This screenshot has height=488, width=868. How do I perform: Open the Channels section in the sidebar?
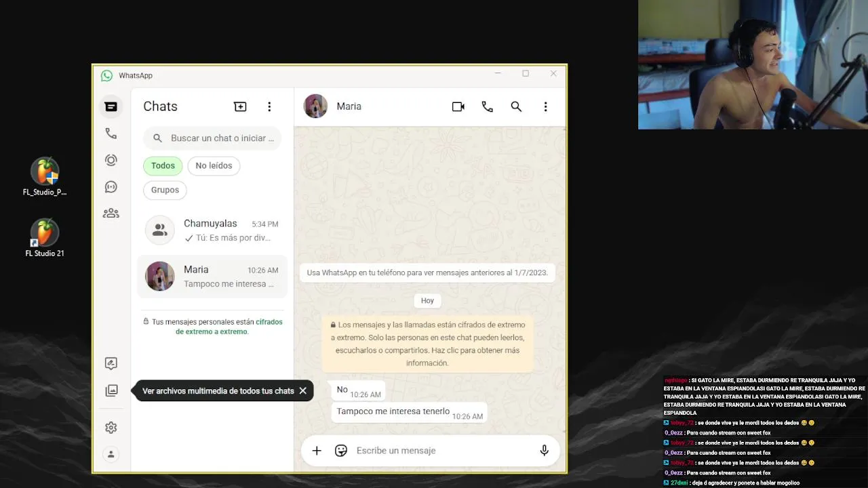(111, 187)
